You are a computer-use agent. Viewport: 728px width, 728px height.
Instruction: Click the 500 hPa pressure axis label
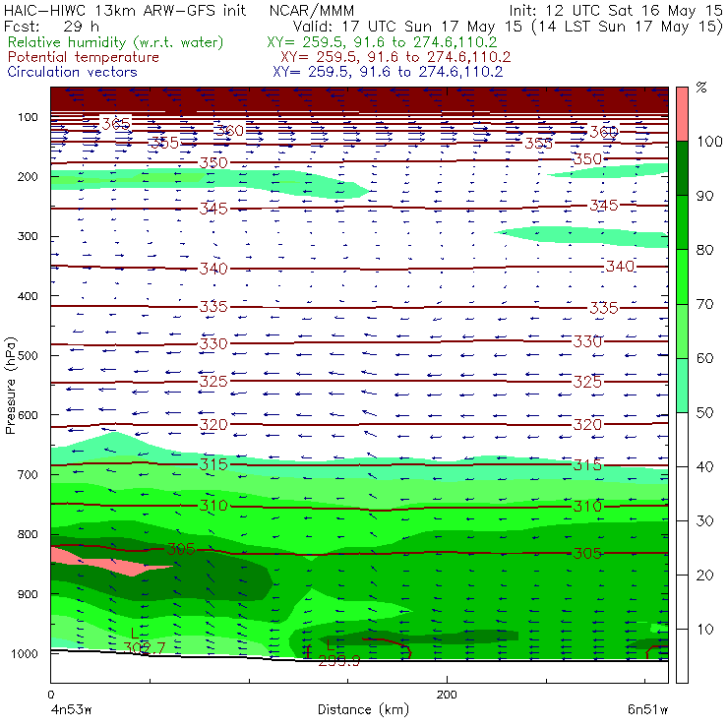[28, 355]
